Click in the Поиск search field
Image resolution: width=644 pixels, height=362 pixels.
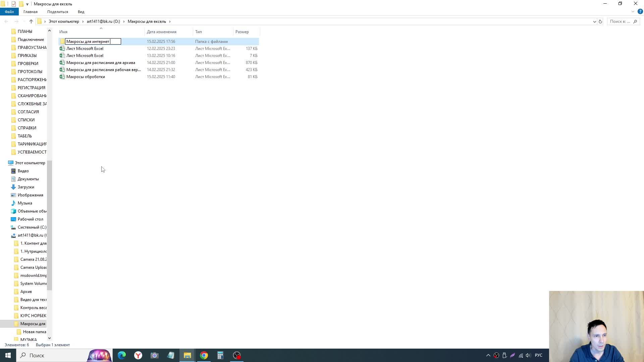[x=620, y=21]
